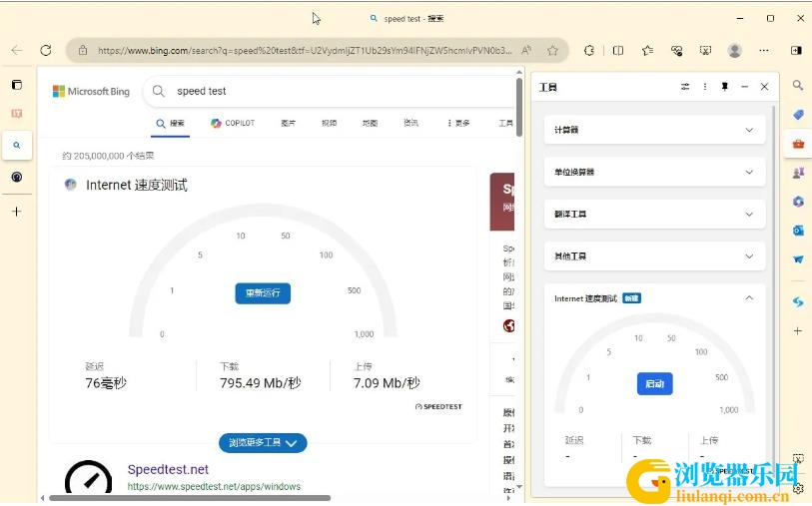Switch to the COPILOT tab
812x506 pixels.
pyautogui.click(x=233, y=123)
